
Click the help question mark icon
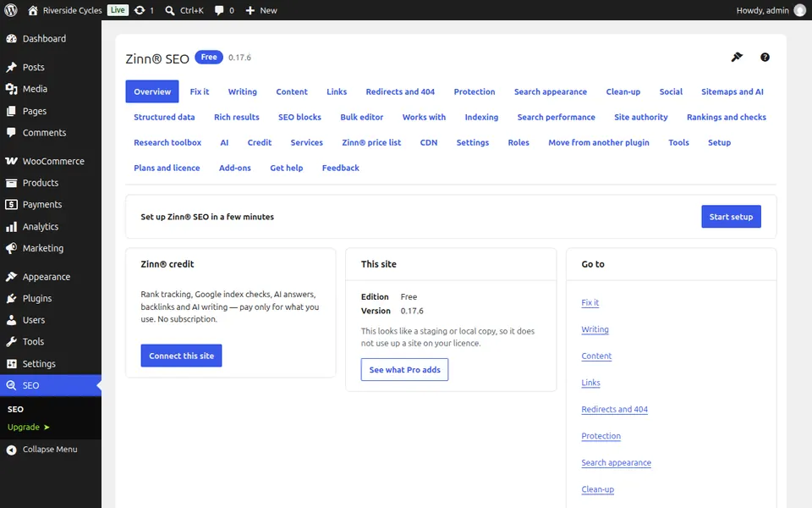click(765, 57)
